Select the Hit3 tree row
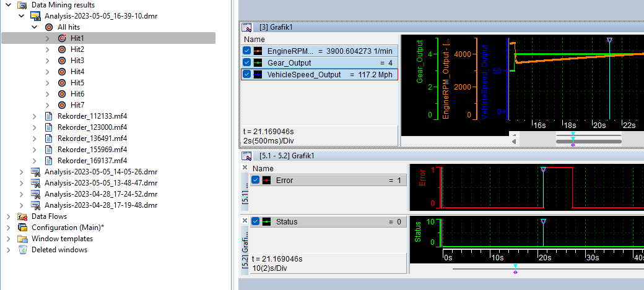This screenshot has width=644, height=290. pos(108,61)
